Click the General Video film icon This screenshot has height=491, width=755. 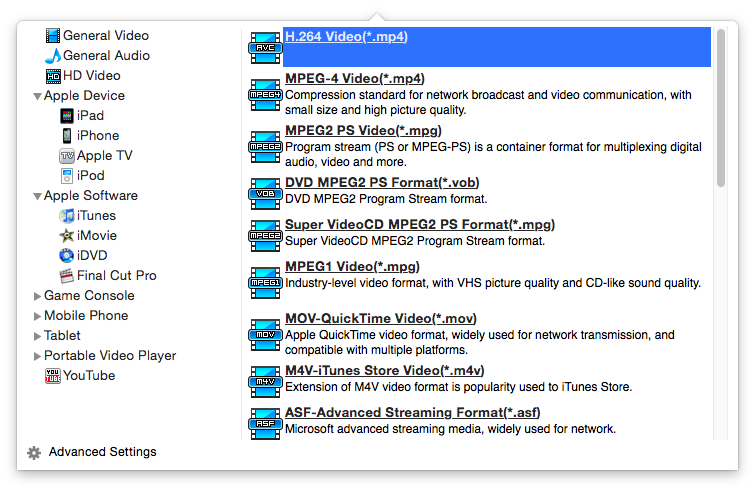click(x=53, y=36)
